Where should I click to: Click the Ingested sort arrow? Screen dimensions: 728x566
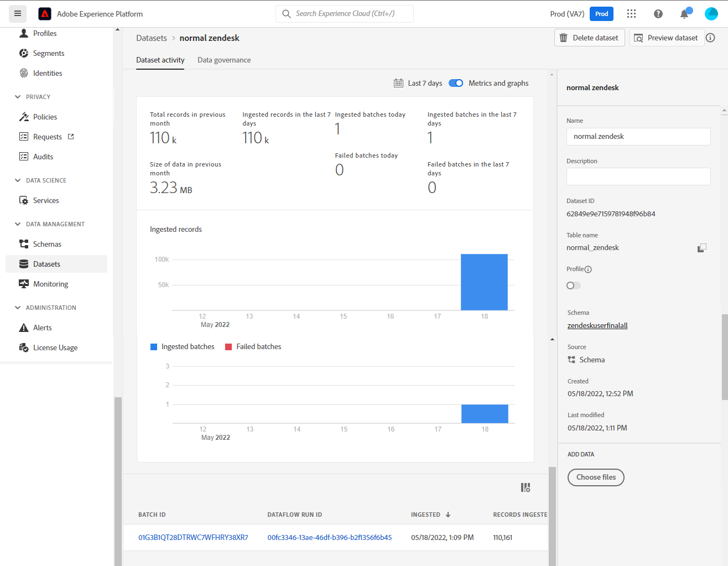448,515
